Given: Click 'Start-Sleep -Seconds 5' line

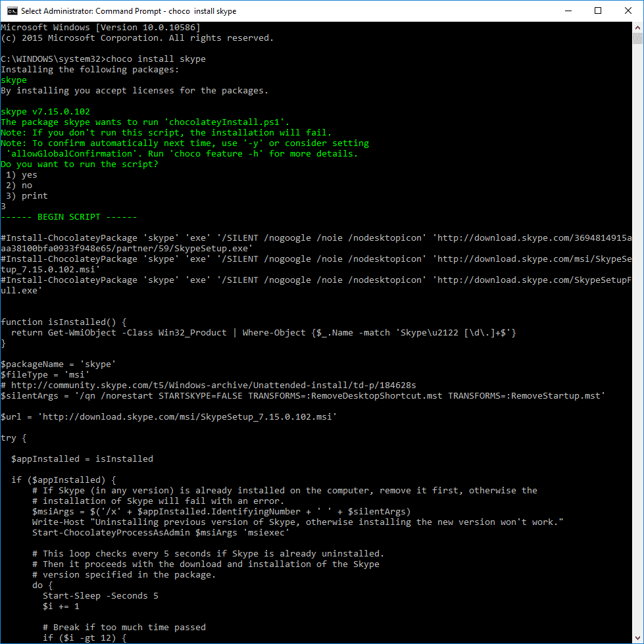Looking at the screenshot, I should pos(101,596).
